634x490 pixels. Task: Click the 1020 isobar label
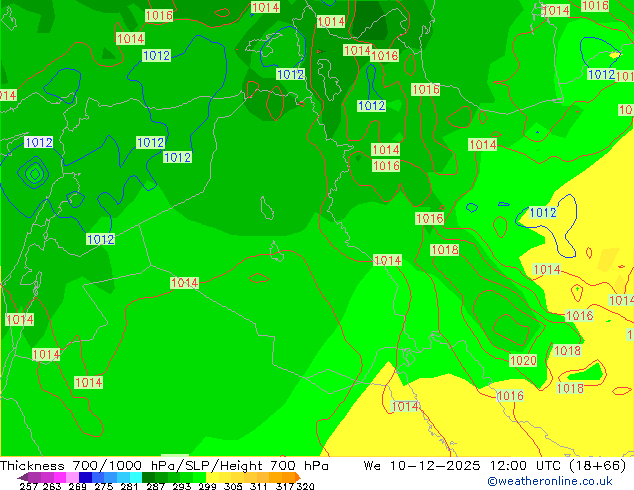pos(523,360)
